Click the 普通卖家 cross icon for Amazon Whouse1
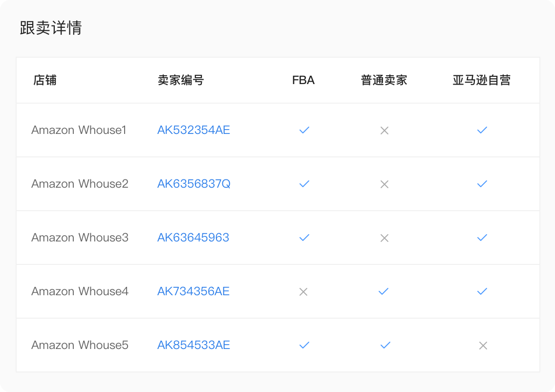This screenshot has height=392, width=555. point(384,130)
